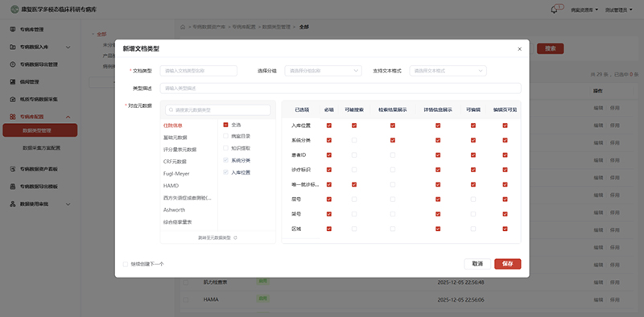Click the 专病数据资产看板 sidebar icon

tap(13, 169)
